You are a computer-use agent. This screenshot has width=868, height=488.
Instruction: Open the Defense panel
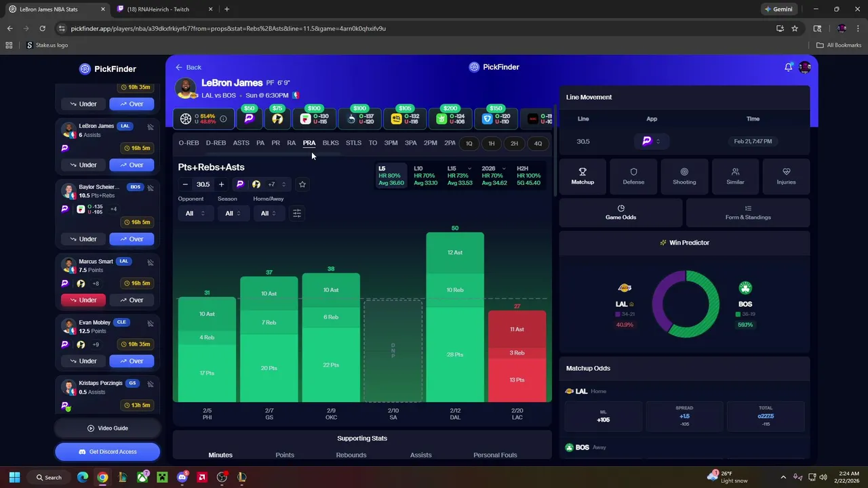[x=633, y=176]
